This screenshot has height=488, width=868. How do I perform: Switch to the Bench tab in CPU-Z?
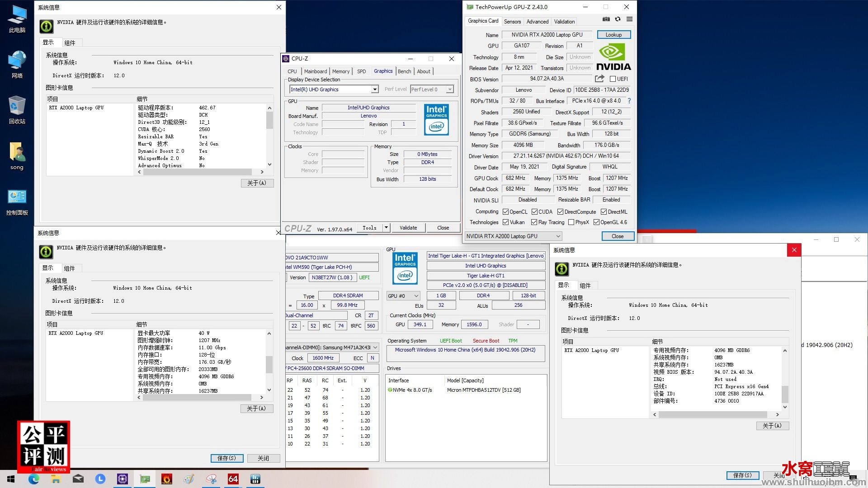(x=405, y=71)
